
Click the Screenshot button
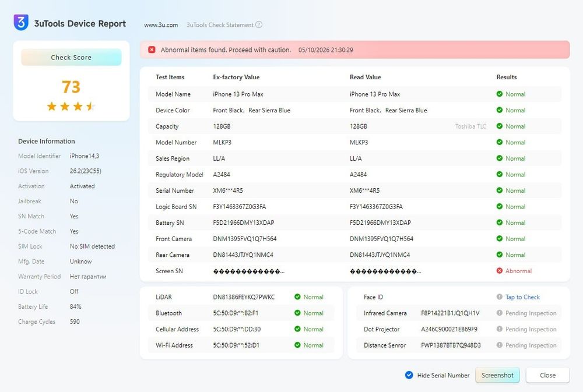(x=497, y=375)
